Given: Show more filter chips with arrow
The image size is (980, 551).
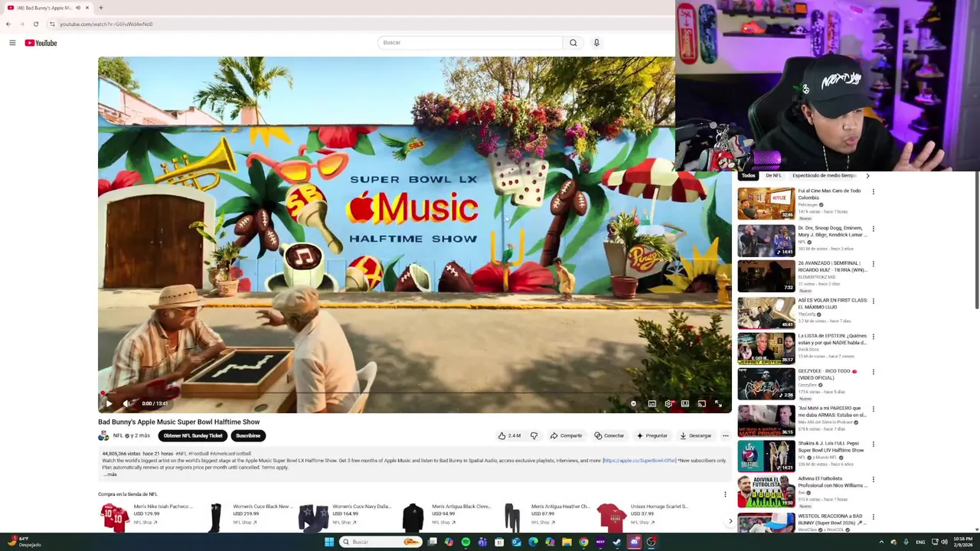Looking at the screenshot, I should (867, 176).
